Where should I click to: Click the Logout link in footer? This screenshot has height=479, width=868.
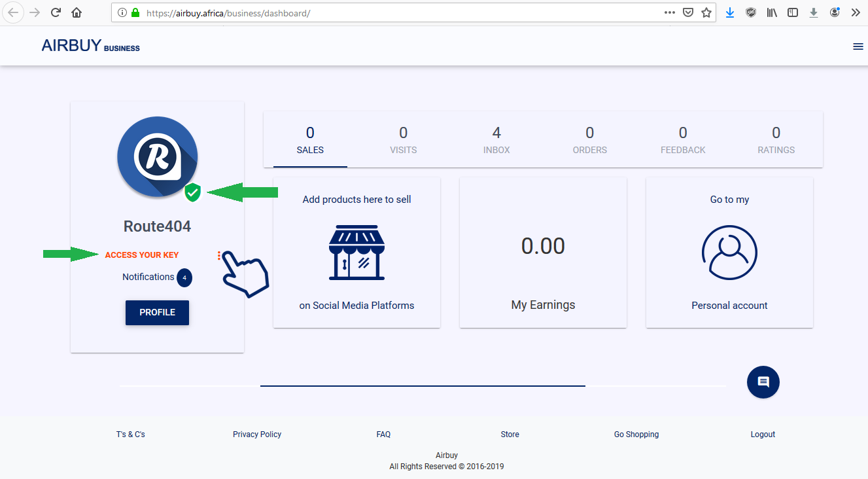click(763, 435)
